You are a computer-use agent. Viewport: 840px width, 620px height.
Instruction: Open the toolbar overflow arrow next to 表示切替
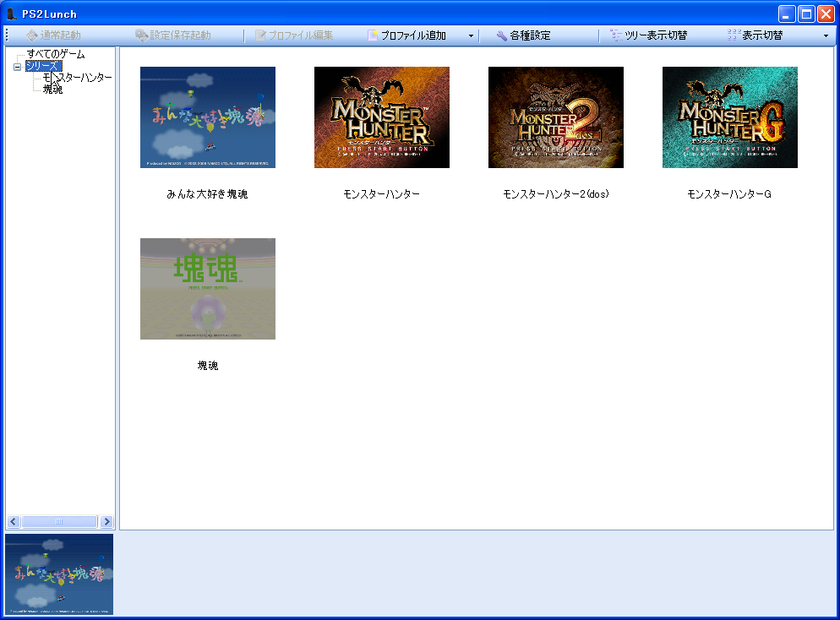pos(826,35)
